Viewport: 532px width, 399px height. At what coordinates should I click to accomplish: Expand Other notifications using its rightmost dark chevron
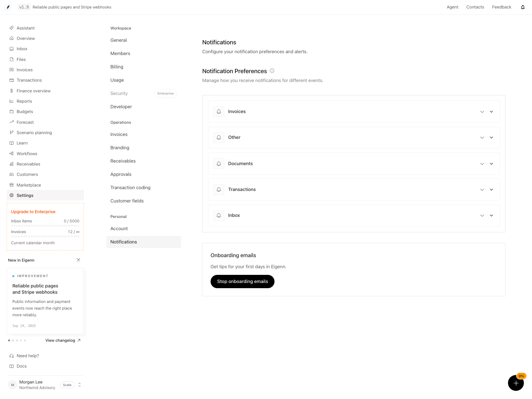[x=491, y=137]
